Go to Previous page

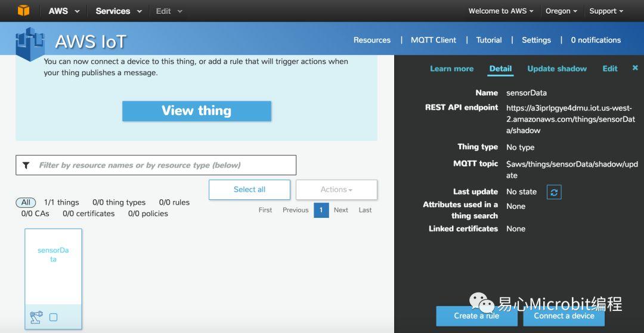(295, 210)
